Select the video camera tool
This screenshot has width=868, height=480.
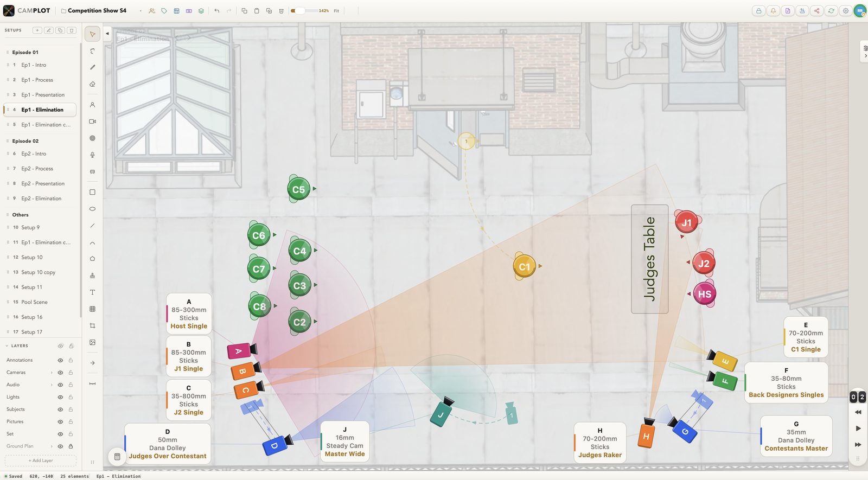pos(92,121)
